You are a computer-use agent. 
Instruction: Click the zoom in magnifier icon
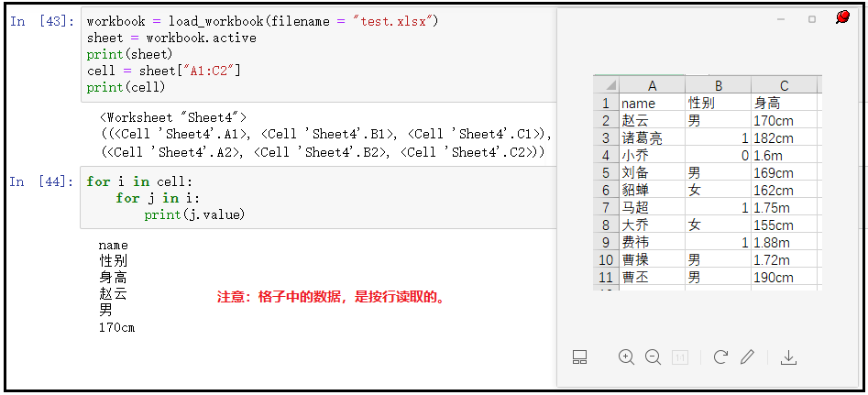click(626, 357)
